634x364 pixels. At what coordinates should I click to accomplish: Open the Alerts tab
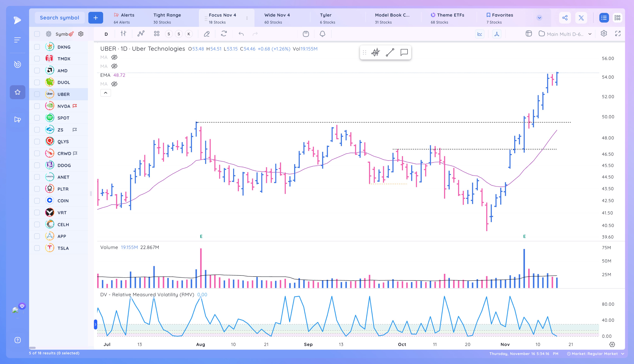point(124,18)
